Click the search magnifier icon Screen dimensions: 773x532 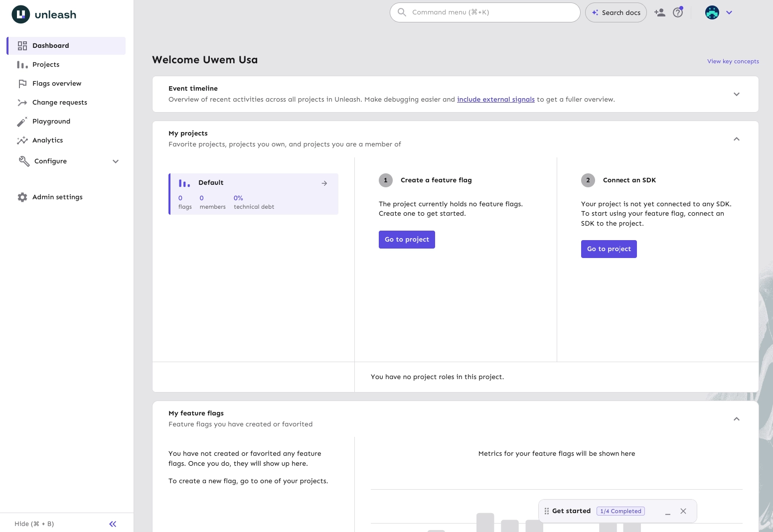(402, 12)
